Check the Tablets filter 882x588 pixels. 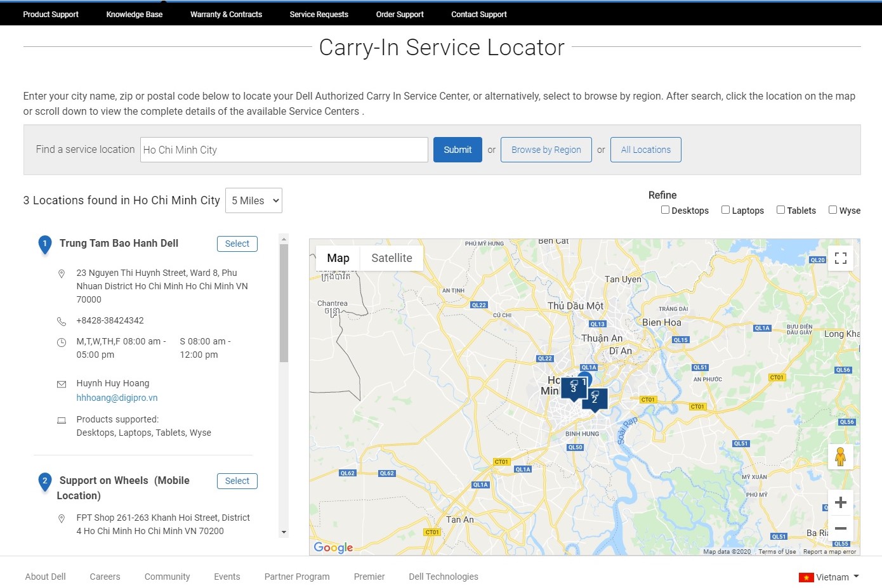pyautogui.click(x=780, y=210)
